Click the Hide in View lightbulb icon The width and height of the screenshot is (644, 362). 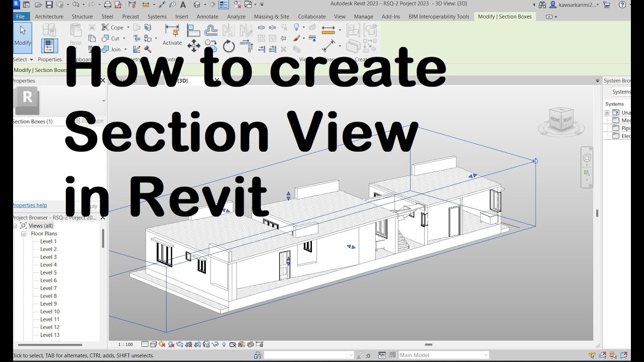tap(296, 27)
